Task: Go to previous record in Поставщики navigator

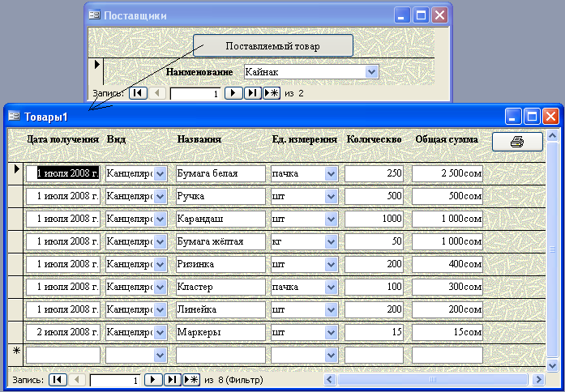Action: [157, 93]
